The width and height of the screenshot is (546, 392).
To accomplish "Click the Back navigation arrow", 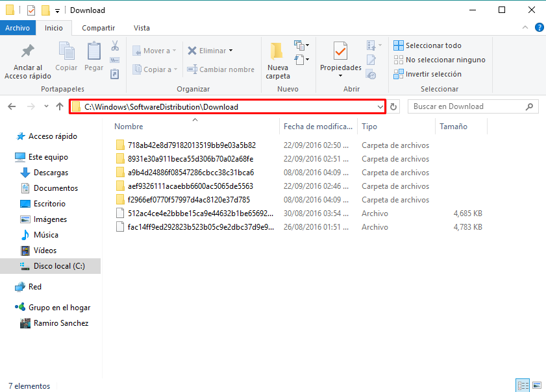I will pos(12,106).
